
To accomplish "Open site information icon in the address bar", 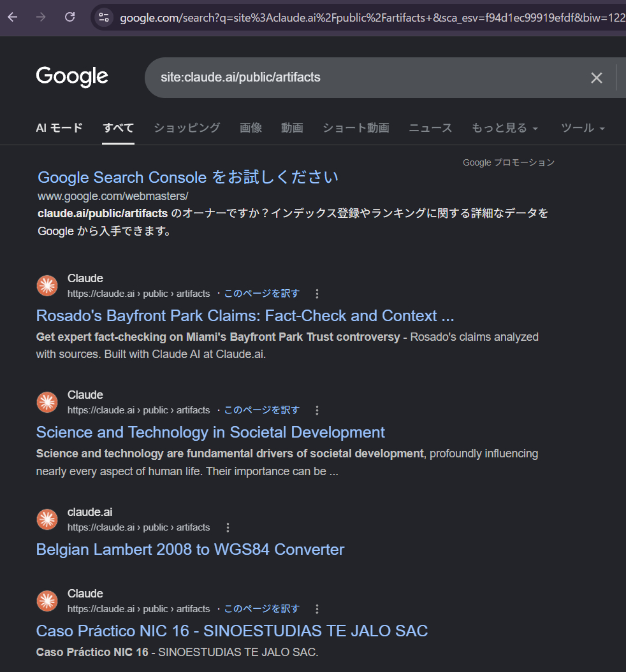I will (x=104, y=18).
